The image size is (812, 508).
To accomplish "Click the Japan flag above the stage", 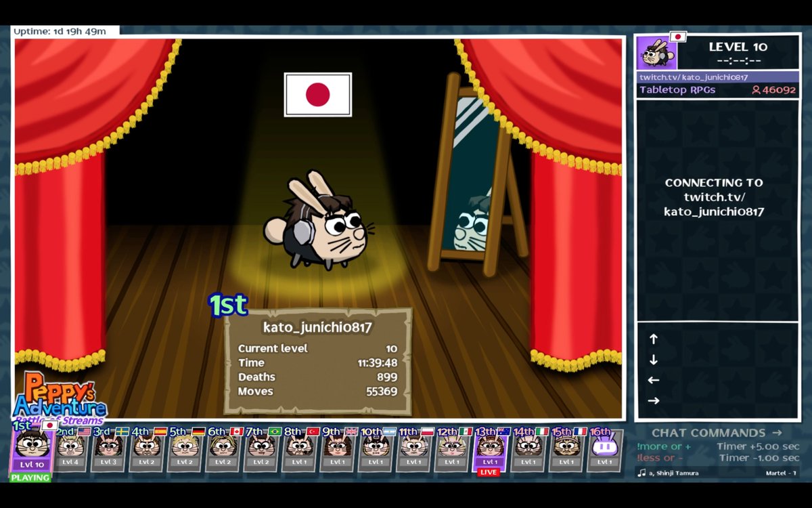I will tap(318, 95).
